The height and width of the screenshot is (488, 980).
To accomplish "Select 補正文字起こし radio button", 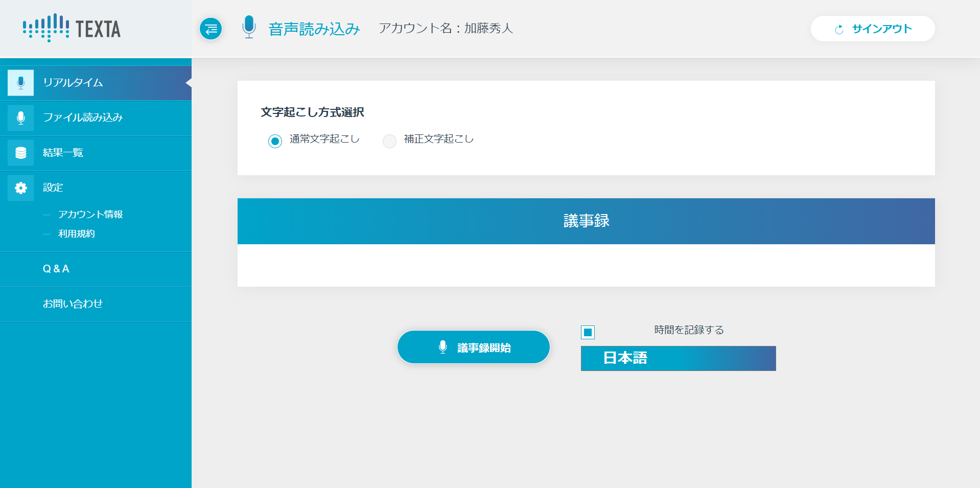I will [x=389, y=141].
